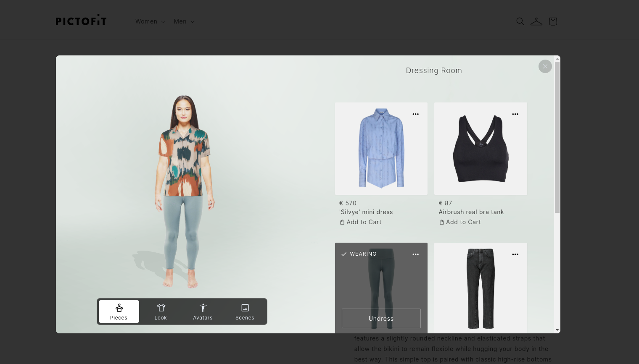This screenshot has width=639, height=364.
Task: Open three-dot menu on black jeans card
Action: (x=515, y=254)
